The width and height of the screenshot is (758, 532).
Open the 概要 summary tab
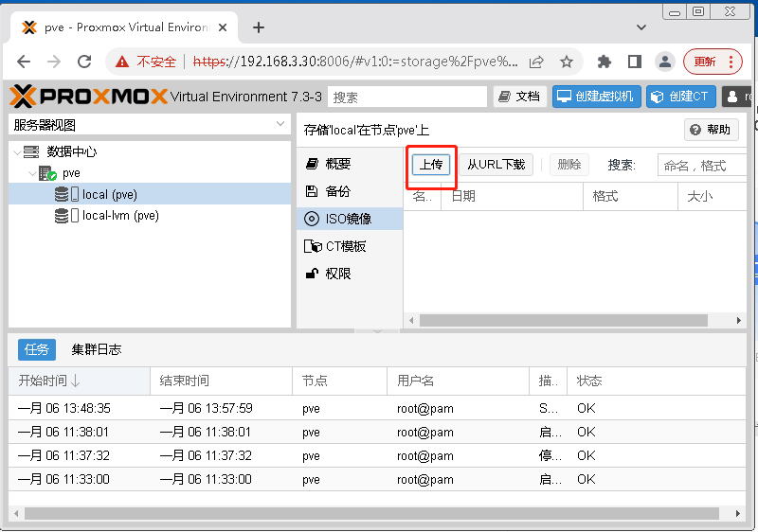pyautogui.click(x=349, y=164)
